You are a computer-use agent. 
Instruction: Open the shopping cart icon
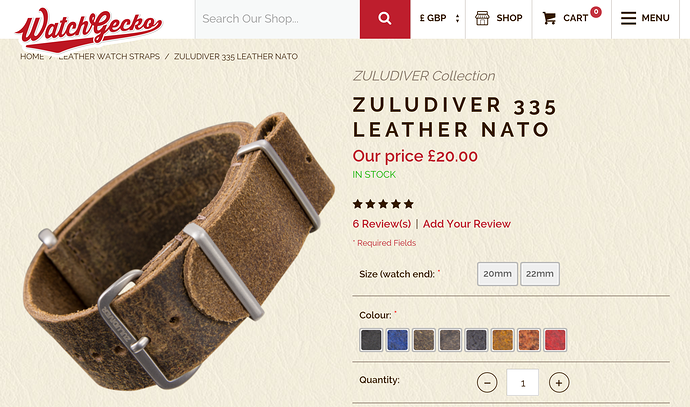click(x=549, y=18)
